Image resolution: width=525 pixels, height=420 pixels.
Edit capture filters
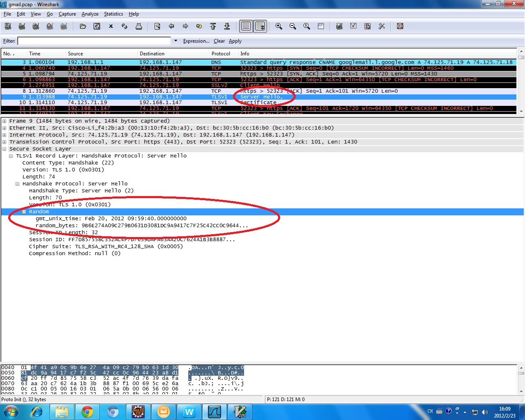click(339, 26)
